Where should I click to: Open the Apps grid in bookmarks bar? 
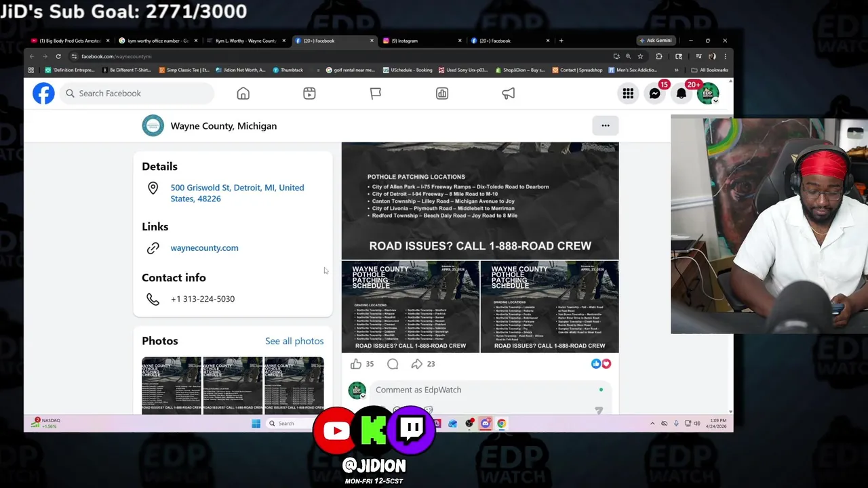point(31,70)
